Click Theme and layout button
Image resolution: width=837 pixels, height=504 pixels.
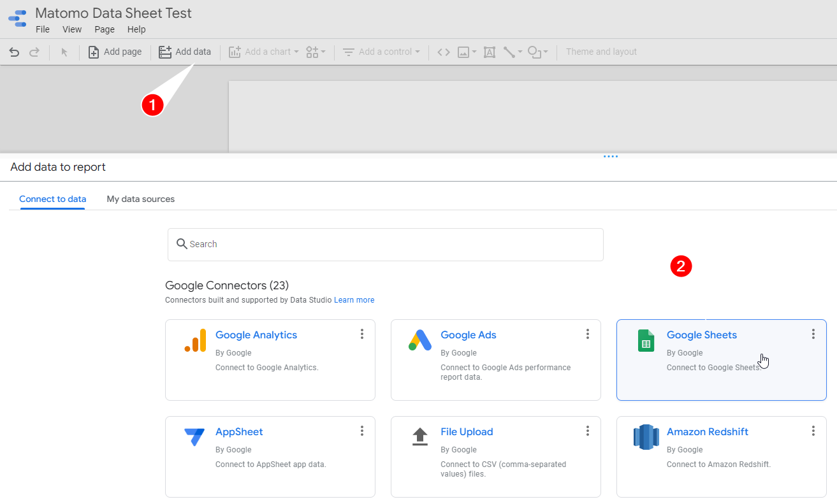(x=601, y=52)
